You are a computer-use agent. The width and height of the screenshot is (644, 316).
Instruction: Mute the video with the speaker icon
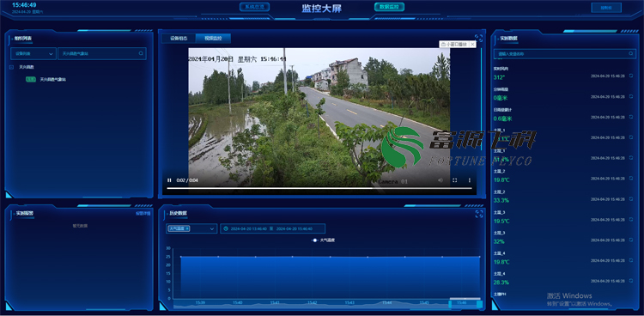pyautogui.click(x=440, y=180)
